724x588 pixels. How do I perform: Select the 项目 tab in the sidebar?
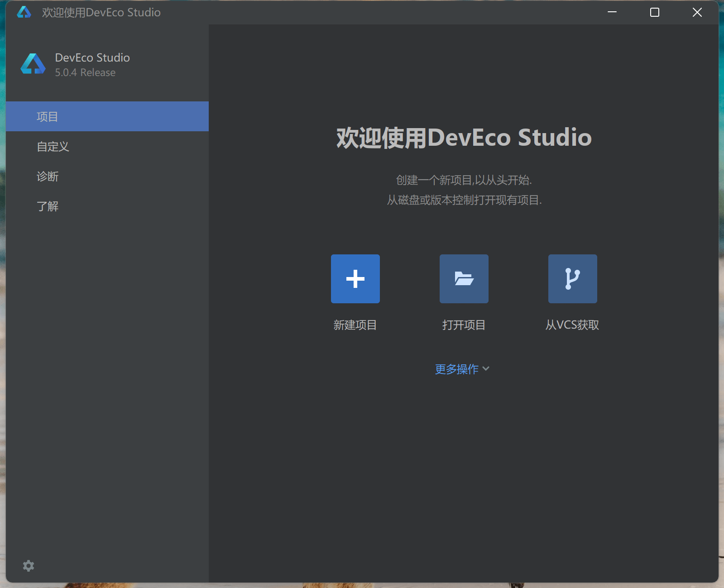pyautogui.click(x=107, y=116)
